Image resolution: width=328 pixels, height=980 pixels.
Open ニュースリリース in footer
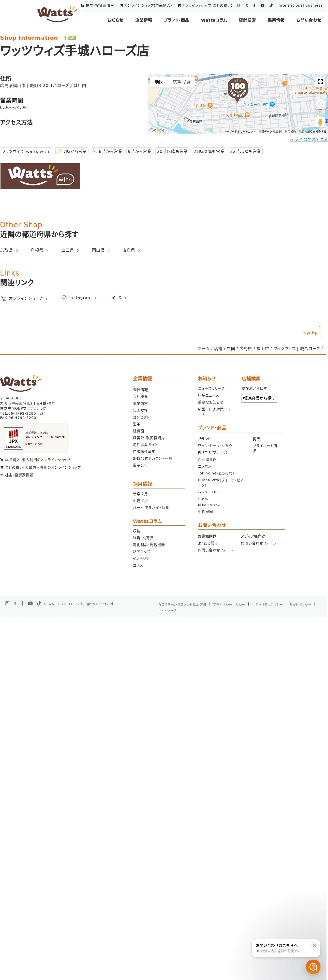(211, 388)
